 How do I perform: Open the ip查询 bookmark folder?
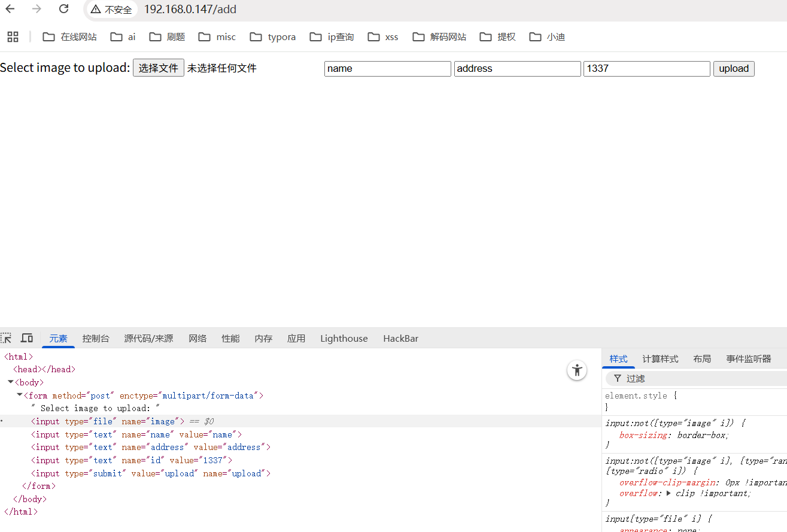click(x=332, y=37)
